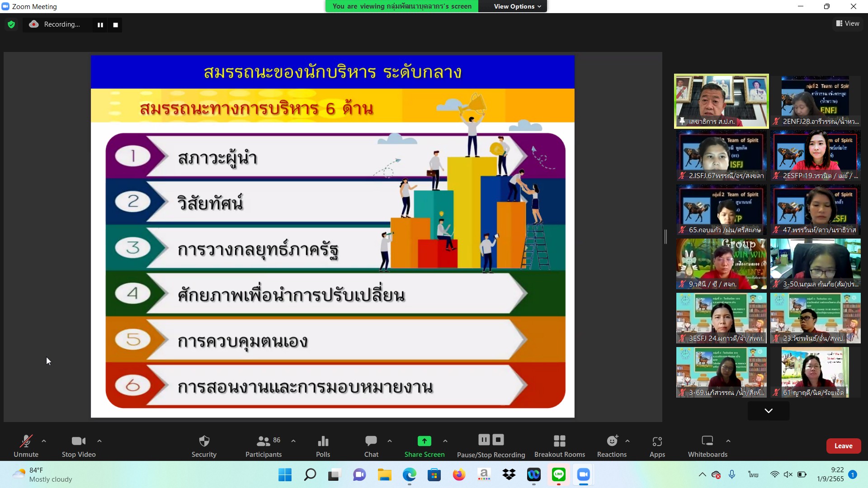
Task: Open the View layout menu
Action: (847, 23)
